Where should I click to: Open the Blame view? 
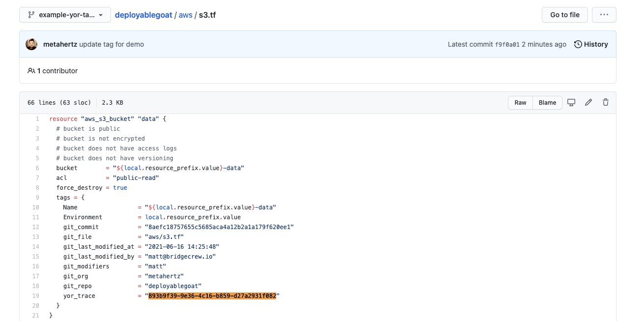click(547, 103)
